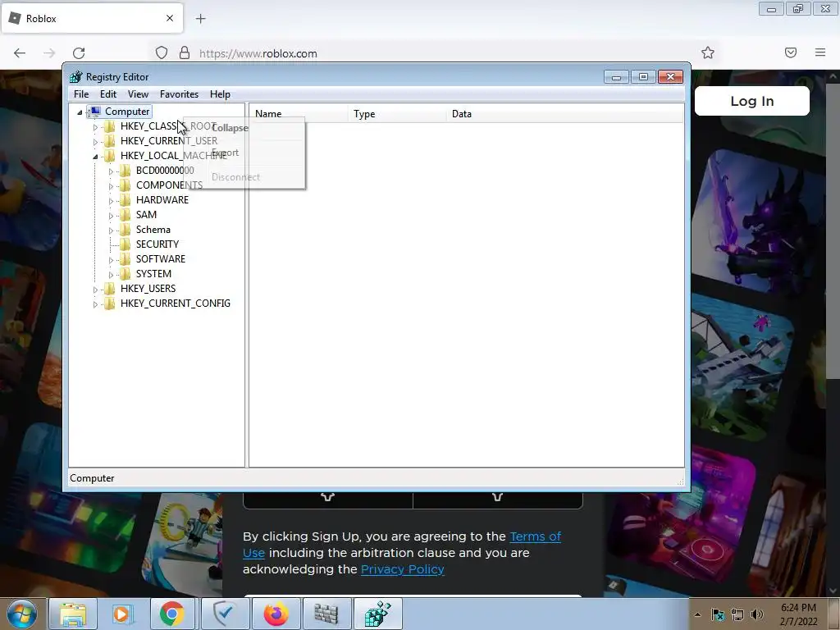The image size is (840, 630).
Task: Open the Edit menu in Registry Editor
Action: (x=108, y=94)
